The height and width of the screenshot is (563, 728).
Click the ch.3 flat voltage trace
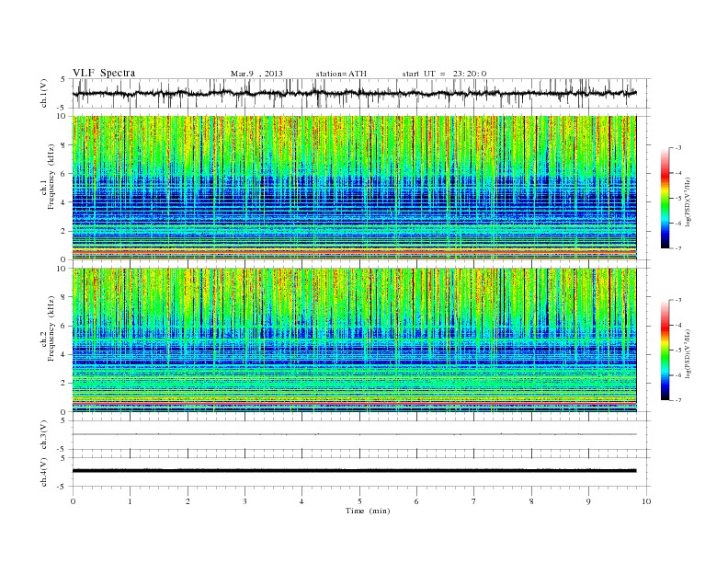coord(354,434)
